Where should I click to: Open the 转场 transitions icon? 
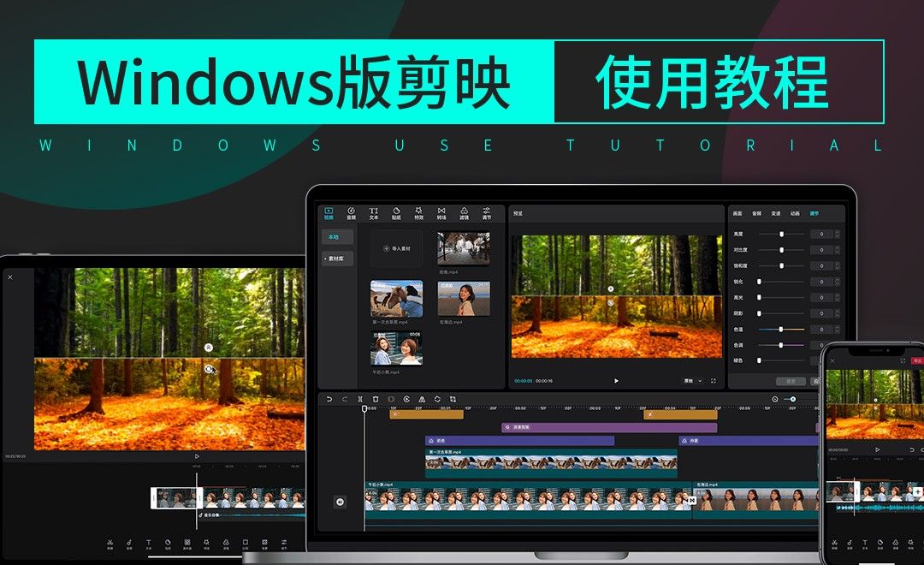click(x=441, y=213)
